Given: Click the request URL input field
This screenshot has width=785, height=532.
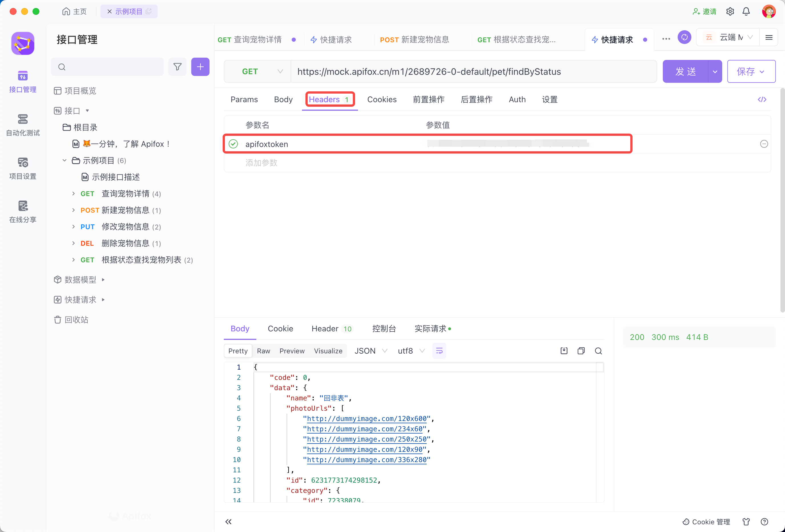Looking at the screenshot, I should tap(473, 71).
